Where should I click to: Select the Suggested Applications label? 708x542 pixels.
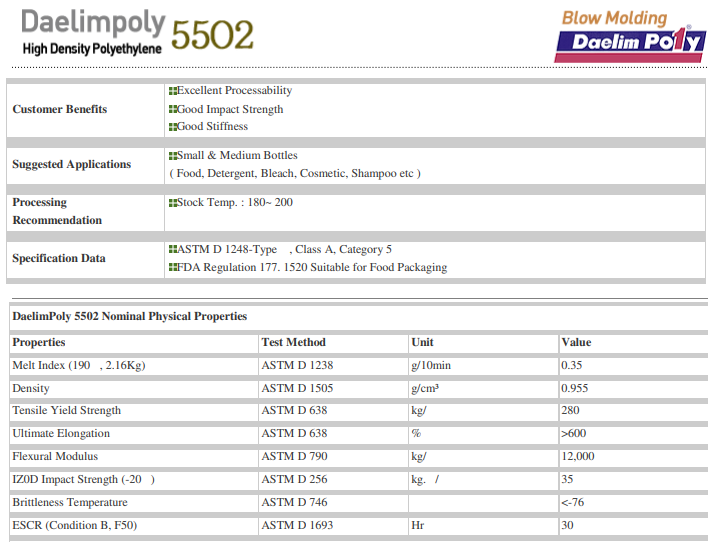71,164
